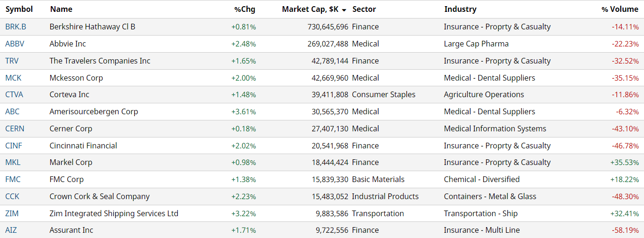Image resolution: width=644 pixels, height=238 pixels.
Task: Open MCK stock quote link
Action: coord(13,78)
